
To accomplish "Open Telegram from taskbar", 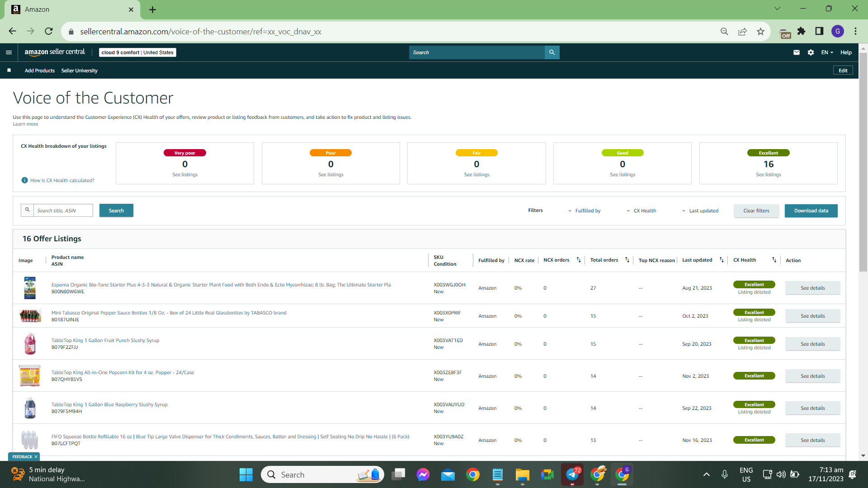I will 572,474.
